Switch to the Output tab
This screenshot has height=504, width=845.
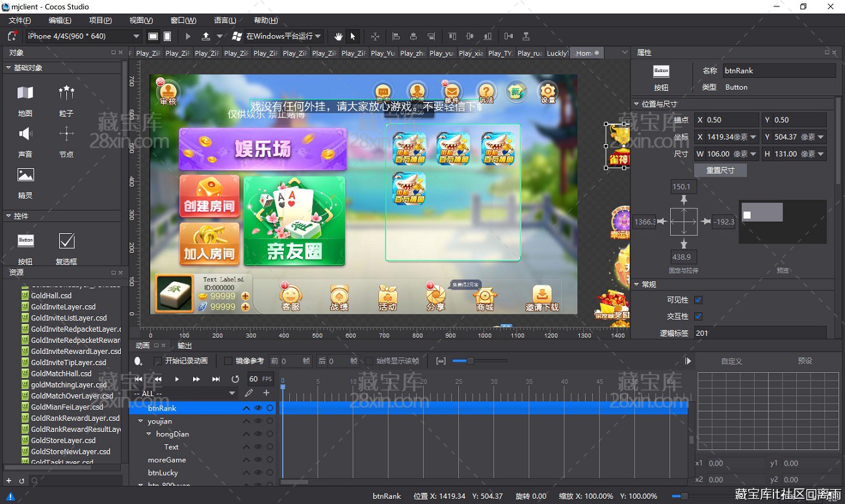click(x=185, y=346)
